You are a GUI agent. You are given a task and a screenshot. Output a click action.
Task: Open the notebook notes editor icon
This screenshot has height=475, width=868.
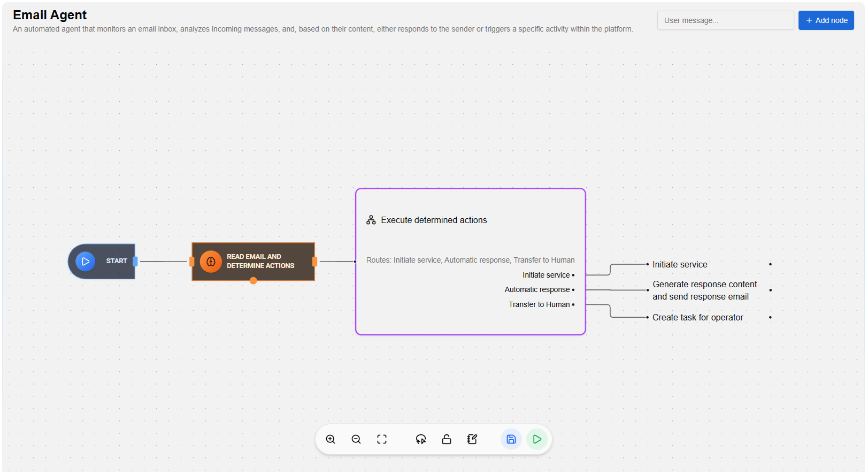pos(472,439)
